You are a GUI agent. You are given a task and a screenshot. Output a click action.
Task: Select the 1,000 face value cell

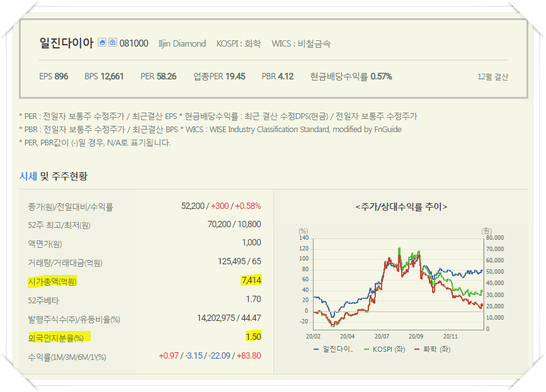pos(251,242)
